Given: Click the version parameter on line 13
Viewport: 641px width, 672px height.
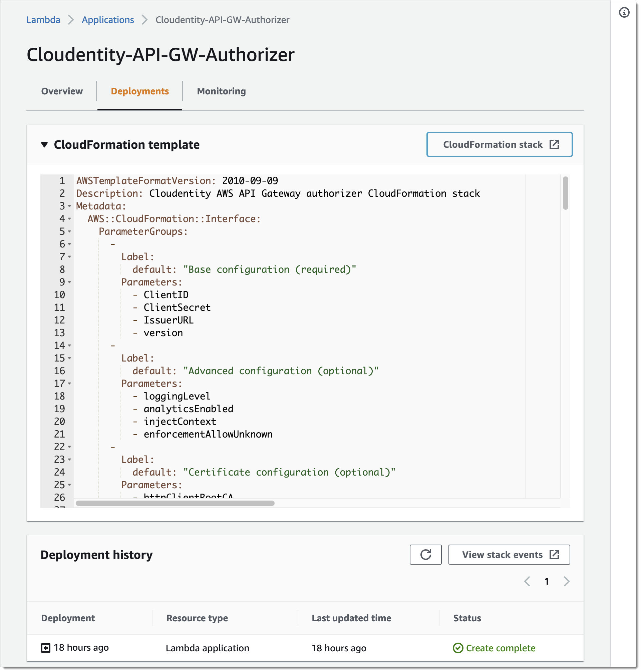Looking at the screenshot, I should [x=163, y=332].
